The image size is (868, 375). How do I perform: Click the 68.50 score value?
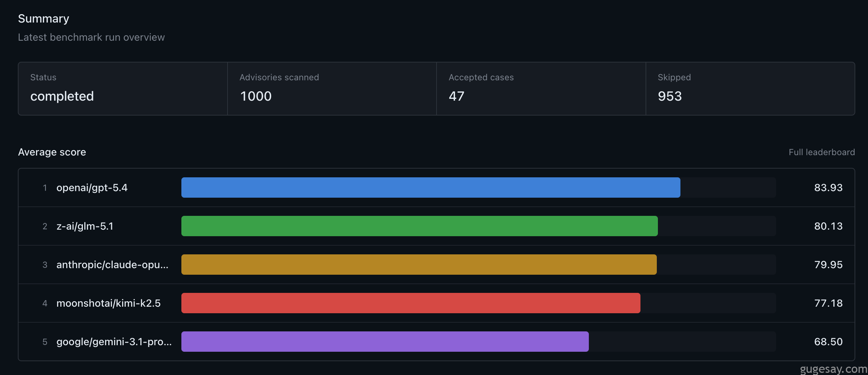828,342
